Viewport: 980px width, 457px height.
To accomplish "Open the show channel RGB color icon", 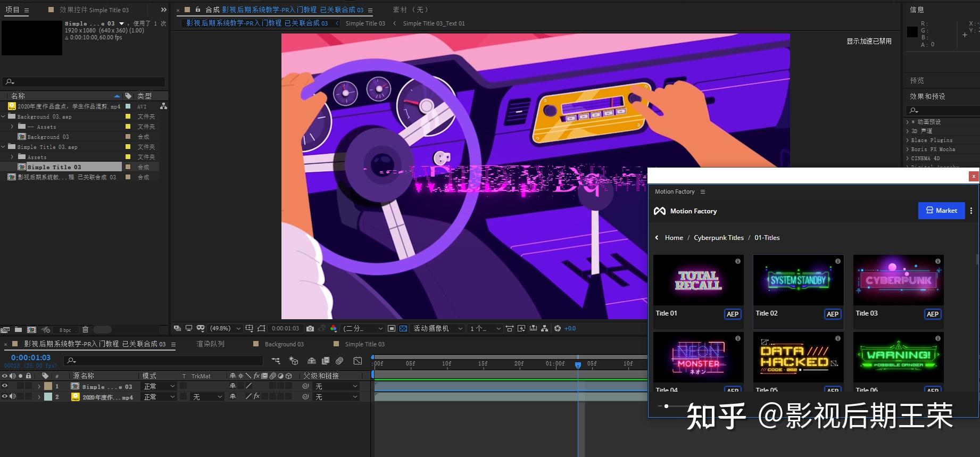I will (x=334, y=329).
